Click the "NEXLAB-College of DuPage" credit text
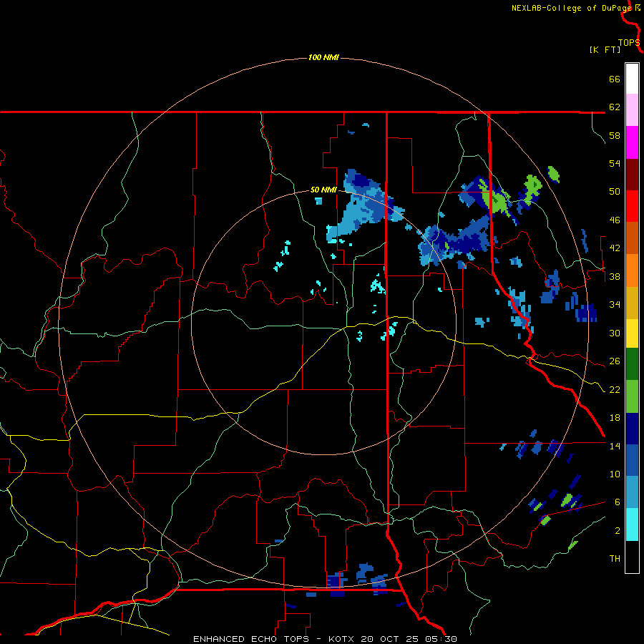 571,8
